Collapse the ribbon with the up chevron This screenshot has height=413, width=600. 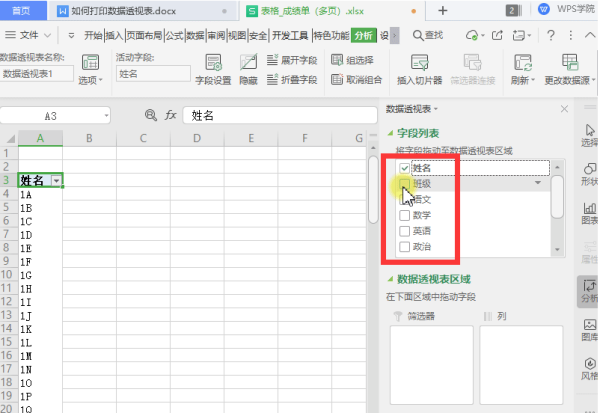(x=590, y=35)
